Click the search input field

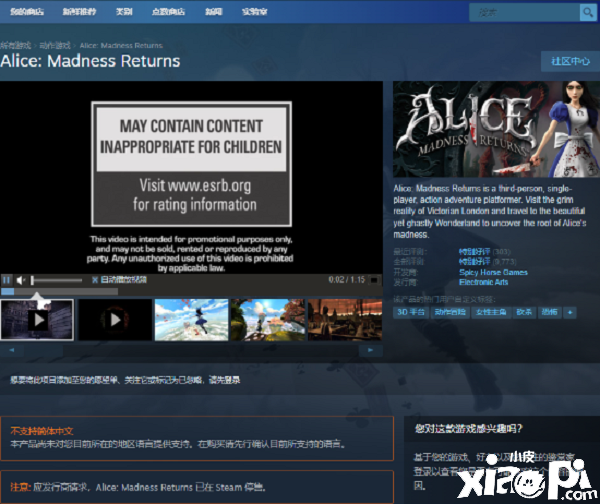(525, 13)
